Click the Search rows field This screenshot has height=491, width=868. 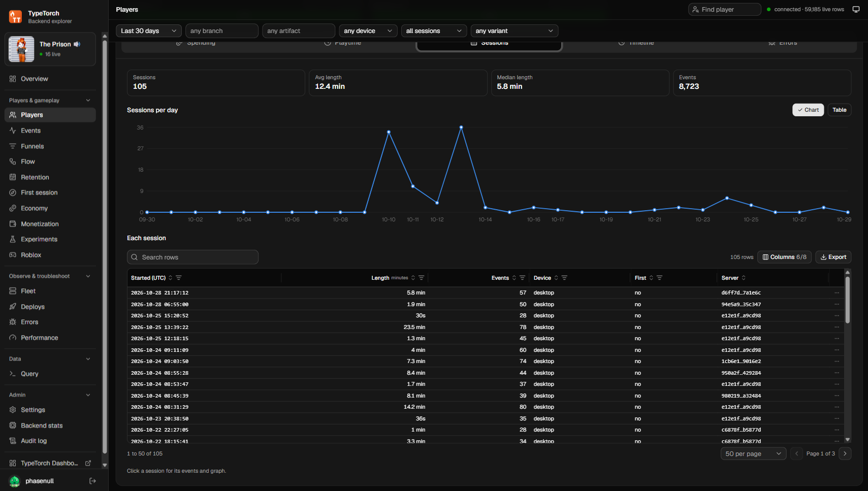(192, 257)
